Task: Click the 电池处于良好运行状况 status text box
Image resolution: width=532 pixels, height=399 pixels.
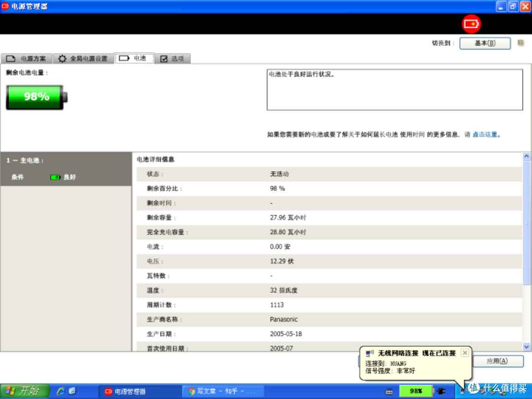Action: [x=395, y=90]
